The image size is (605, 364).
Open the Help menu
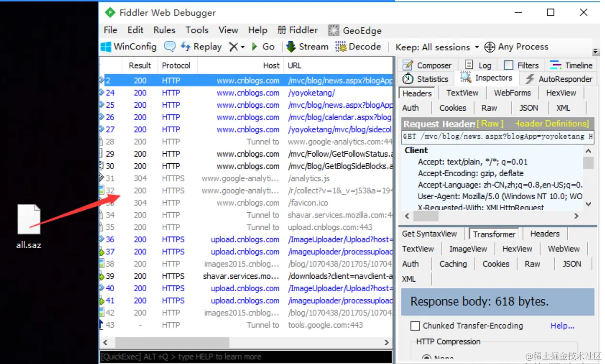point(258,30)
